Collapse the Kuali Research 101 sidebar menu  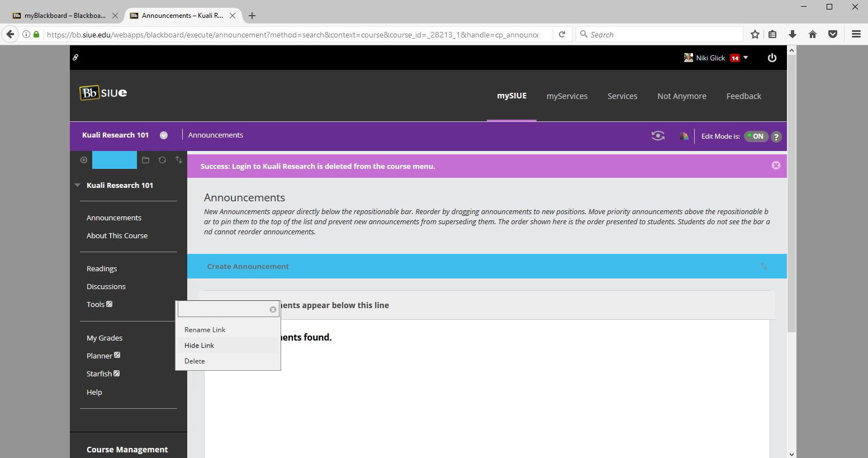coord(78,185)
